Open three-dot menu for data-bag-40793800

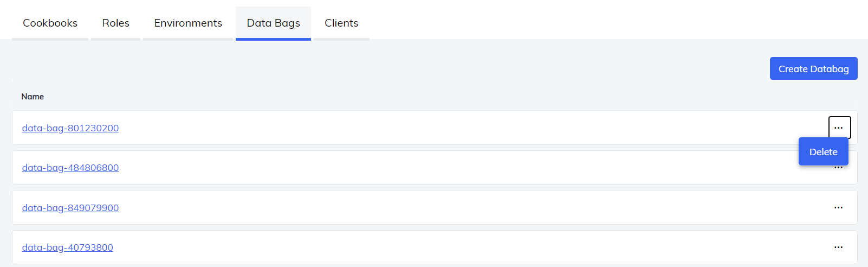838,247
